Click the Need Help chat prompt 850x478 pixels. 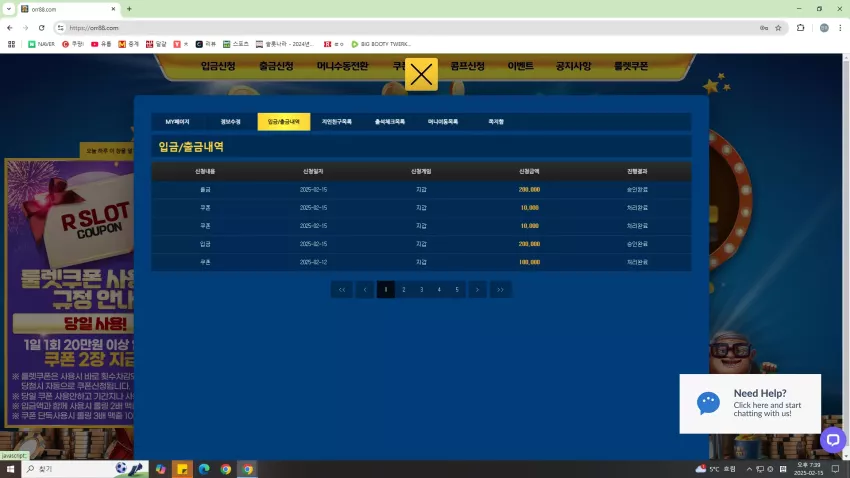(x=750, y=403)
